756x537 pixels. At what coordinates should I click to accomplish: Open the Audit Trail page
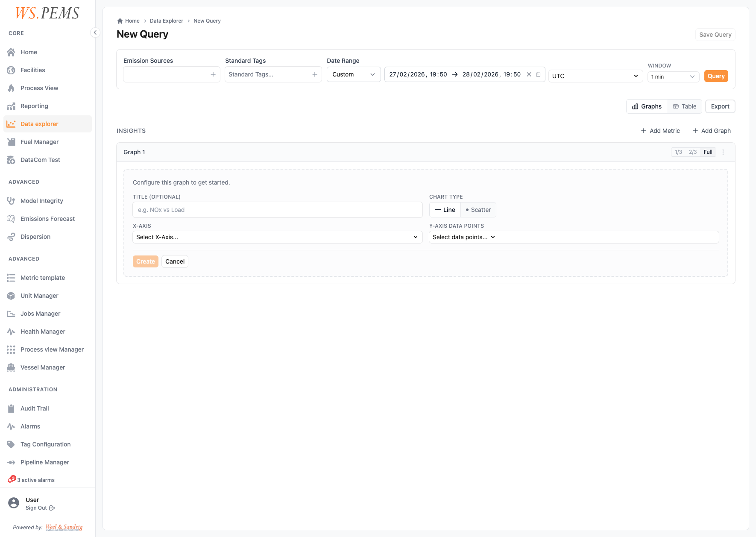click(x=47, y=408)
